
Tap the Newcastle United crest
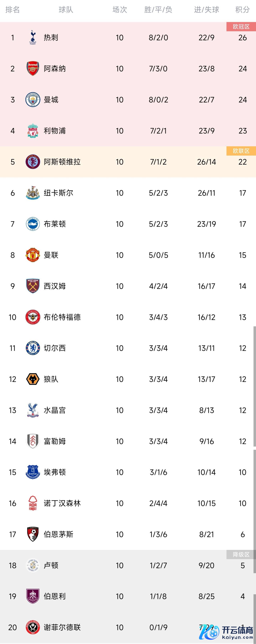tap(33, 193)
